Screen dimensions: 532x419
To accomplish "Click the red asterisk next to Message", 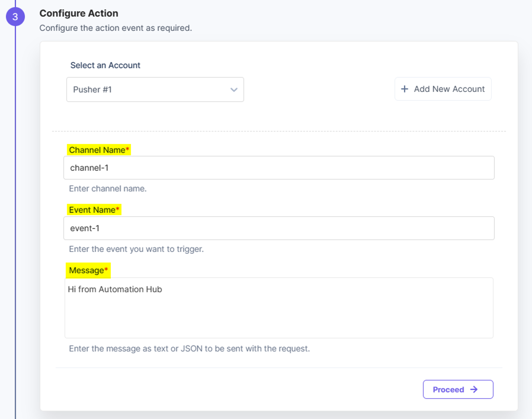I will (106, 269).
